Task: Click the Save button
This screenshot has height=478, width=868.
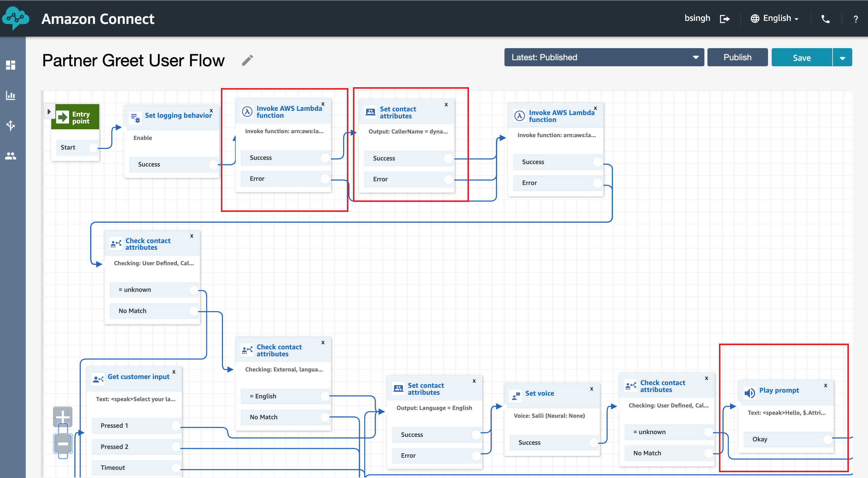Action: pos(802,58)
